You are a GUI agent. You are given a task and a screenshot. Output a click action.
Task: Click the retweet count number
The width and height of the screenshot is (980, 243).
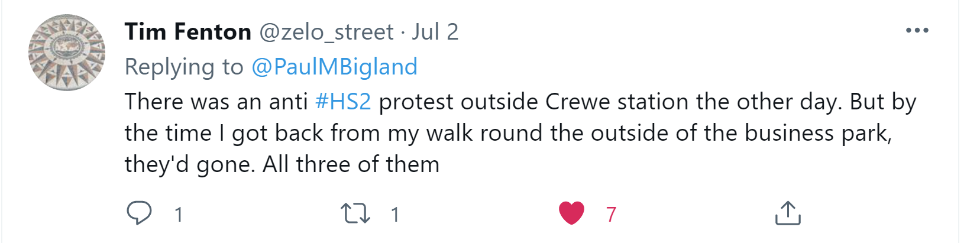[x=395, y=214]
